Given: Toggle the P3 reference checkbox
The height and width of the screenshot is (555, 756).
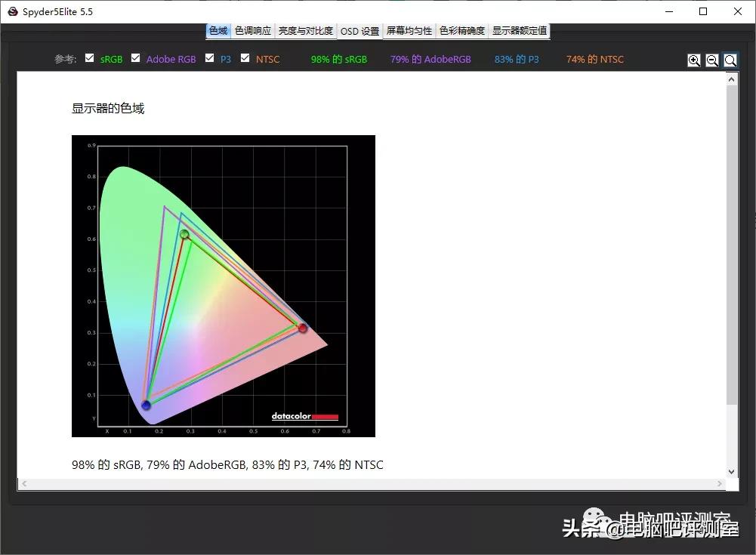Looking at the screenshot, I should point(209,57).
